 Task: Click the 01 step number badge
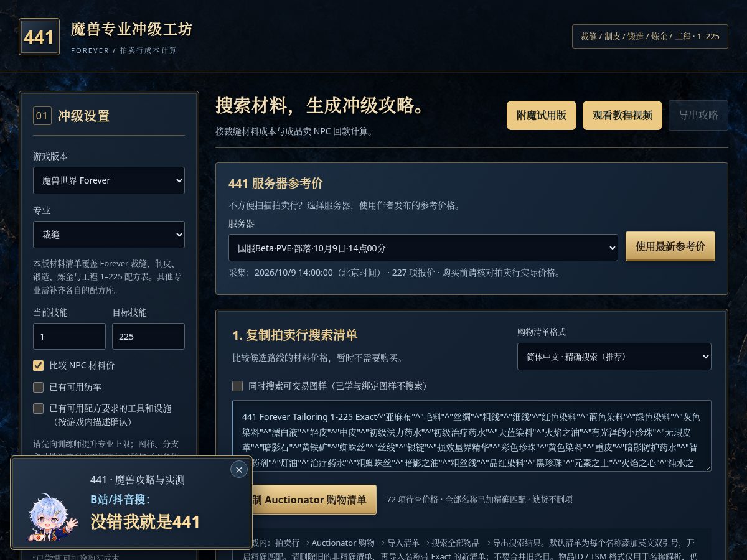(42, 116)
